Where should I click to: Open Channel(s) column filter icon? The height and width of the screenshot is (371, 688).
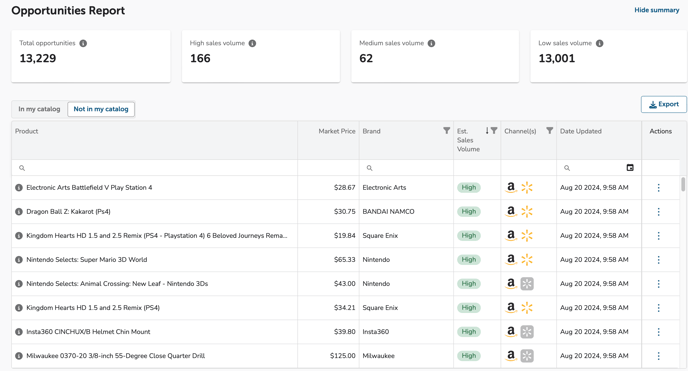549,131
